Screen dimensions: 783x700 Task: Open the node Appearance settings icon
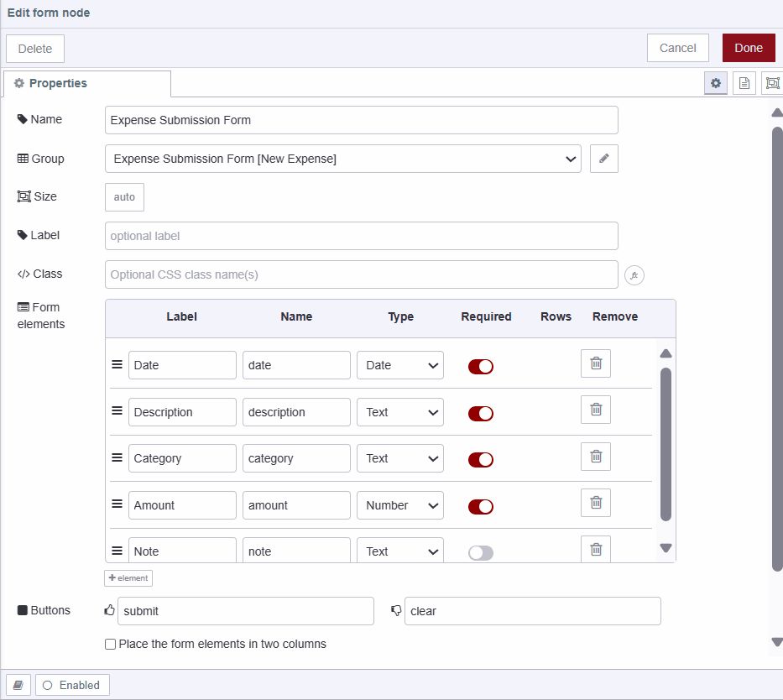[773, 82]
